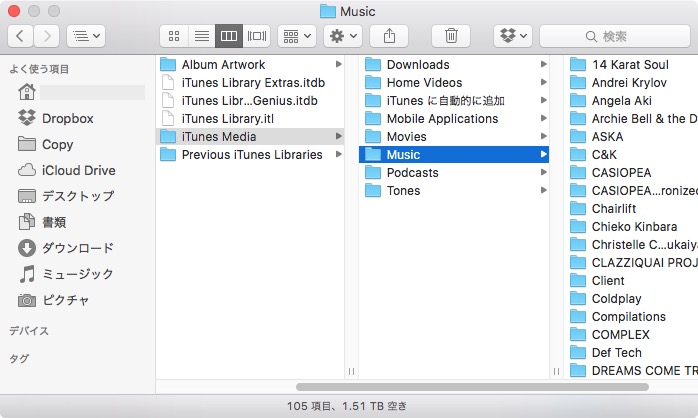
Task: Switch to list view
Action: coord(202,36)
